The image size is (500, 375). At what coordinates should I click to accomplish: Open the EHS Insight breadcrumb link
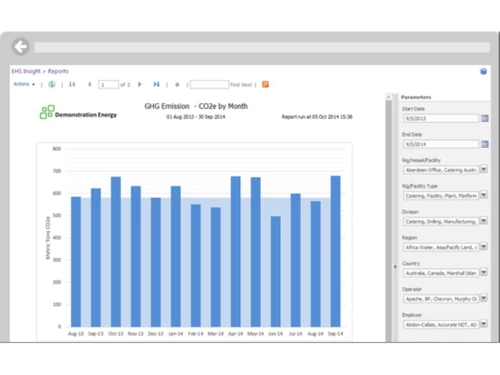coord(26,71)
